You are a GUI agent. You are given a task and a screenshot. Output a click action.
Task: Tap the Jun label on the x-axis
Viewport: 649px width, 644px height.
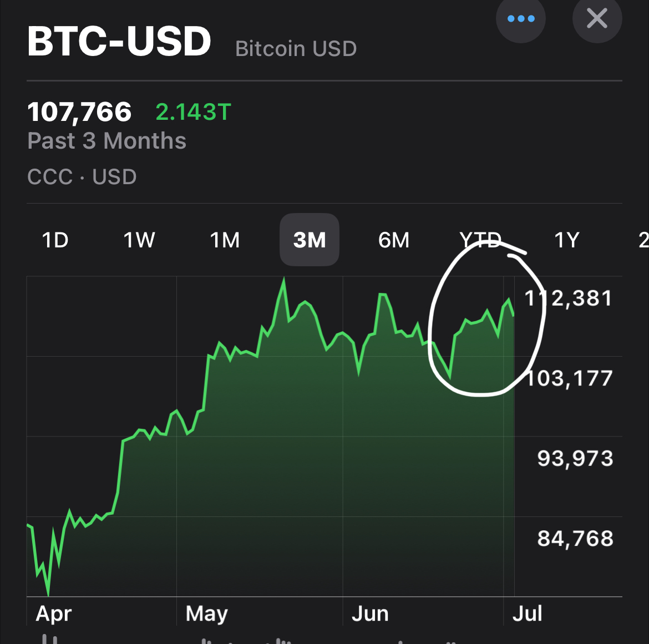[x=371, y=614]
